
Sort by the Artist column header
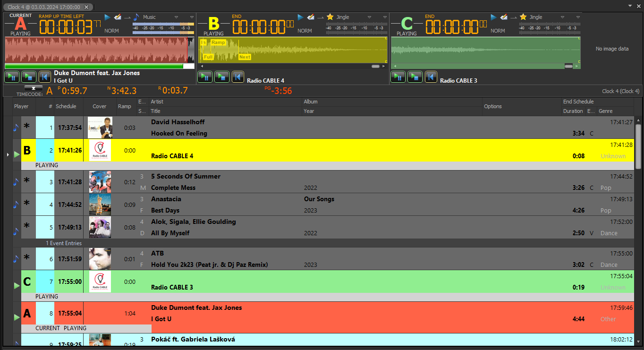[x=226, y=102]
